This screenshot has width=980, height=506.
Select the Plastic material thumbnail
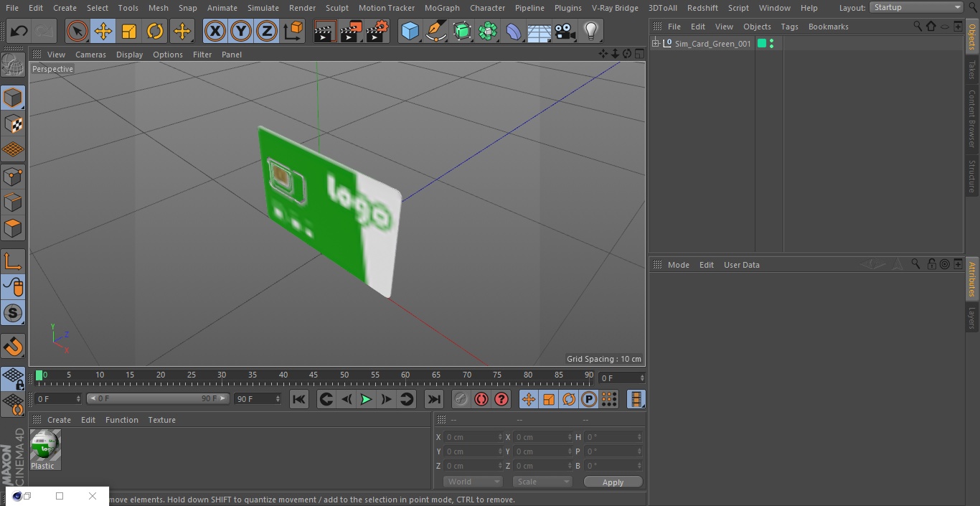pyautogui.click(x=45, y=445)
